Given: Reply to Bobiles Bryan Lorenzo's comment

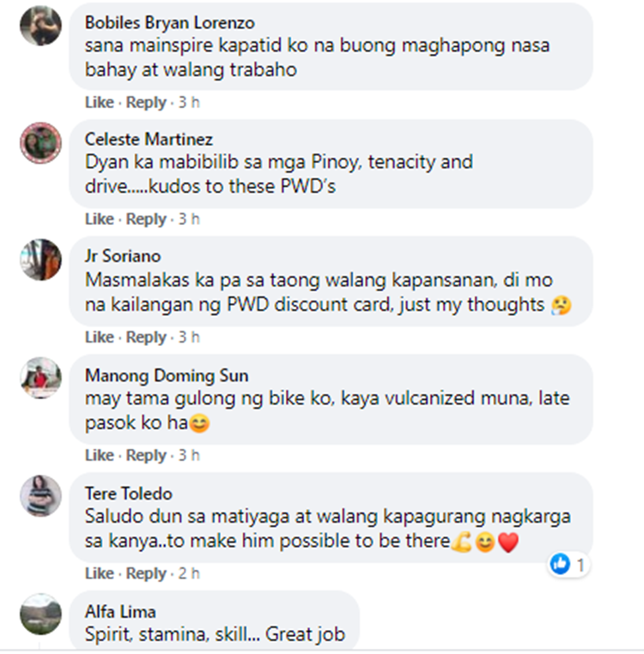Looking at the screenshot, I should pyautogui.click(x=146, y=102).
